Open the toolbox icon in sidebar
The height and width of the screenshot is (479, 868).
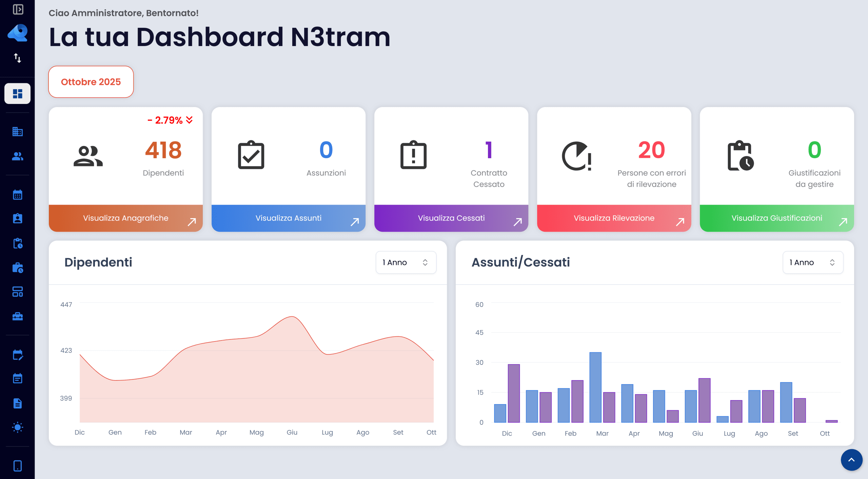[x=18, y=316]
